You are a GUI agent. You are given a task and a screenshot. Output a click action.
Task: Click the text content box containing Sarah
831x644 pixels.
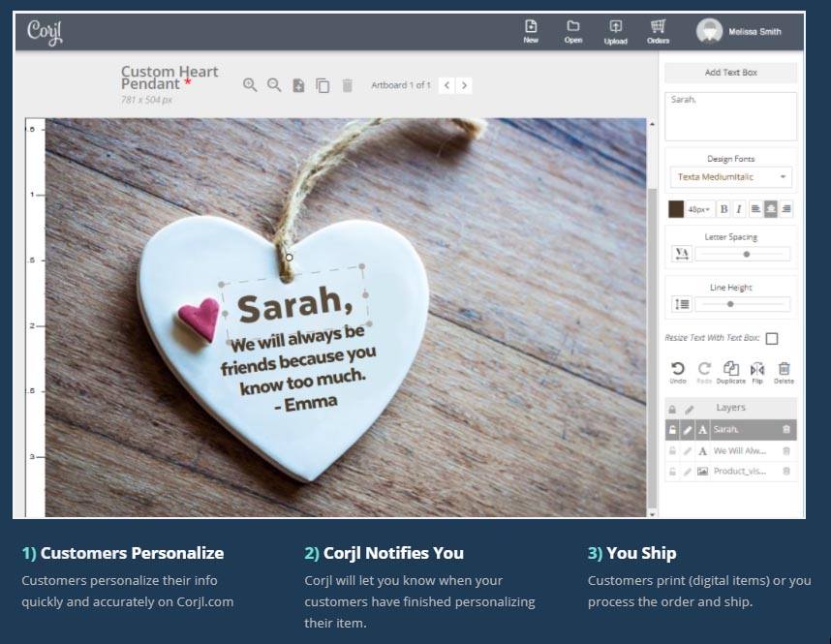tap(731, 116)
